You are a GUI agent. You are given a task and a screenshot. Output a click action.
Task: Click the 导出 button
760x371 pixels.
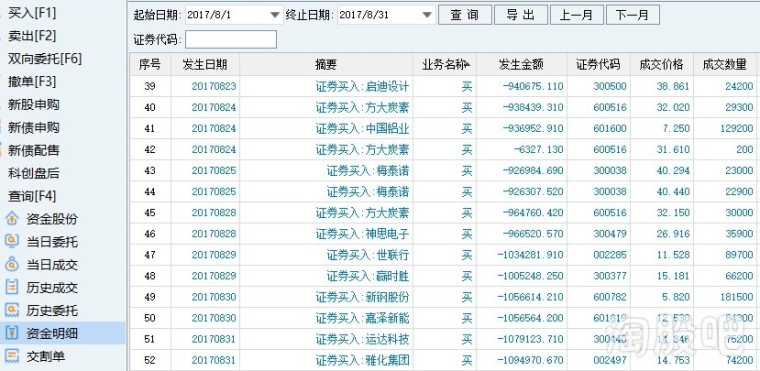[521, 15]
